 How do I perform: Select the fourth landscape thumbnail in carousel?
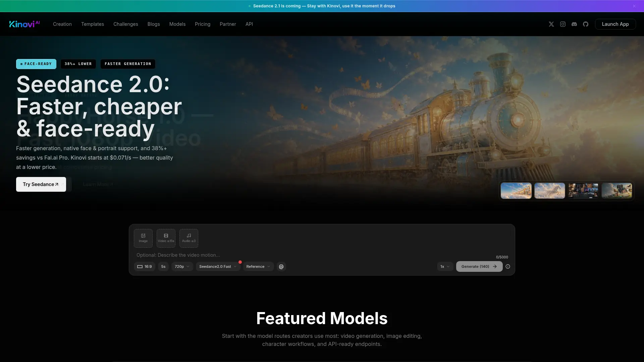tap(617, 191)
